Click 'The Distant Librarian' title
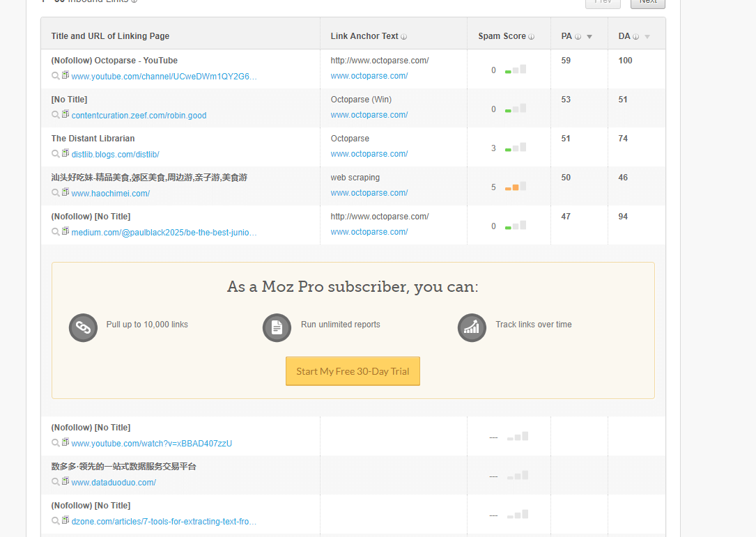756x537 pixels. pos(93,139)
